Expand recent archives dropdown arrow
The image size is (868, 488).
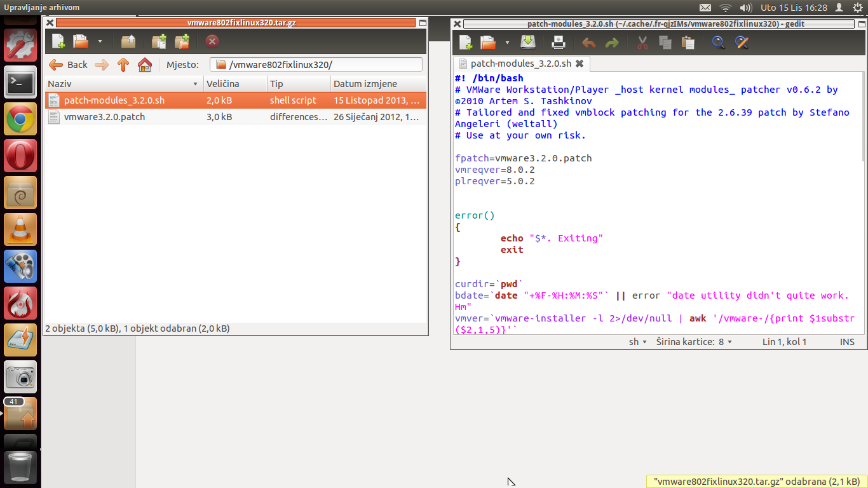100,42
